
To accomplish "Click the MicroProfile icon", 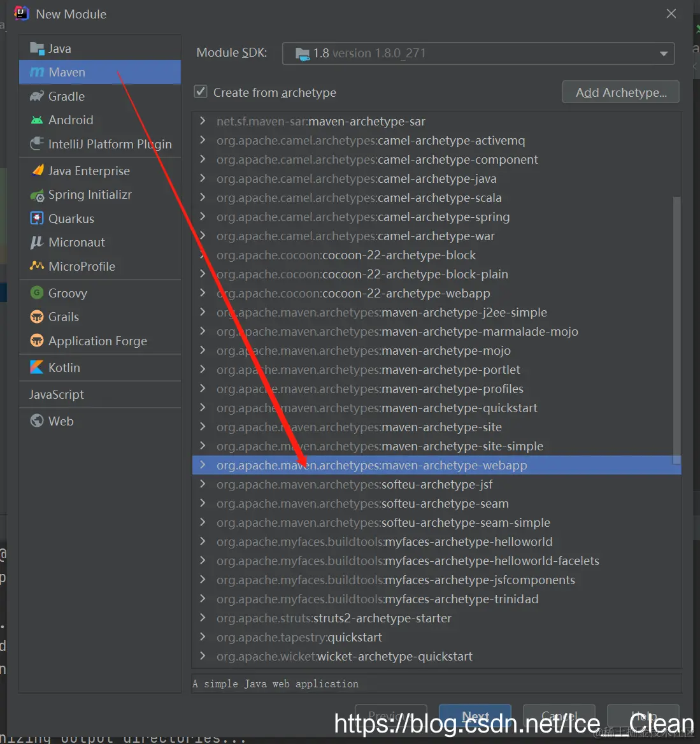I will (x=36, y=266).
